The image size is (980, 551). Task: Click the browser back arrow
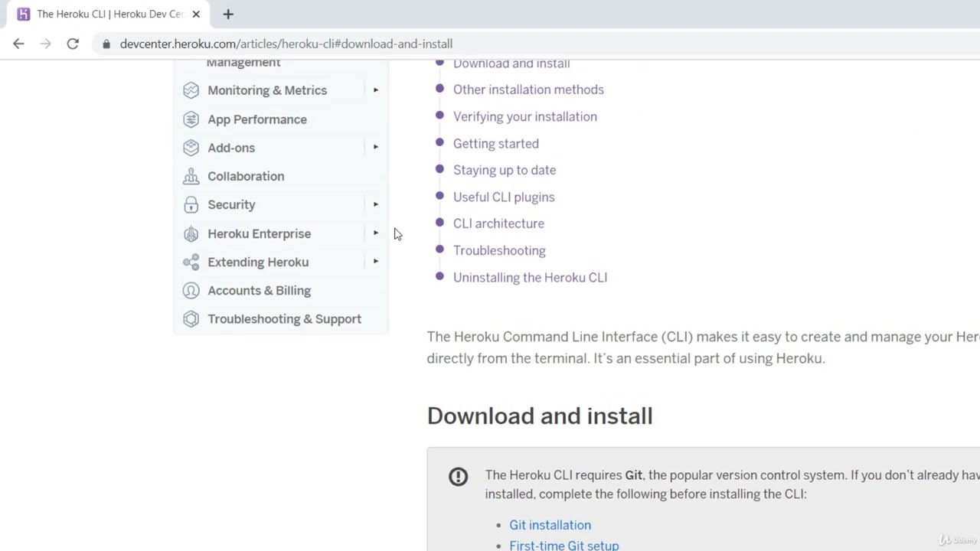tap(18, 44)
